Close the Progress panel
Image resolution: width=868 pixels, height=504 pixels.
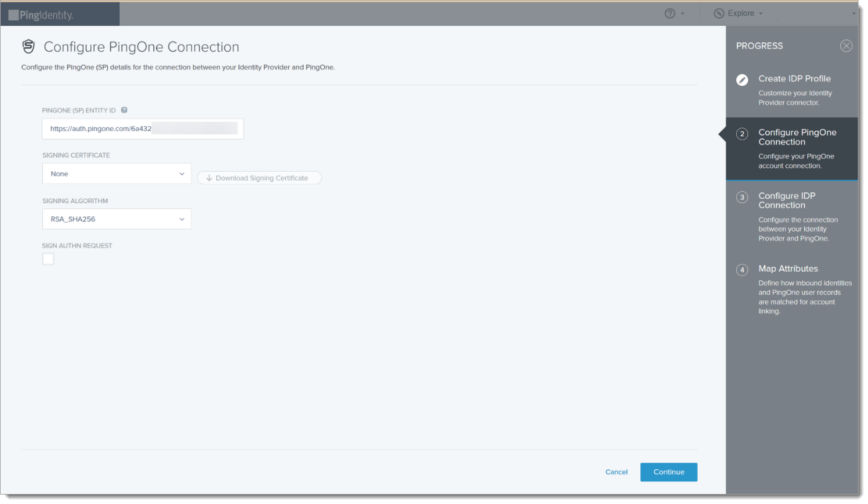coord(847,46)
